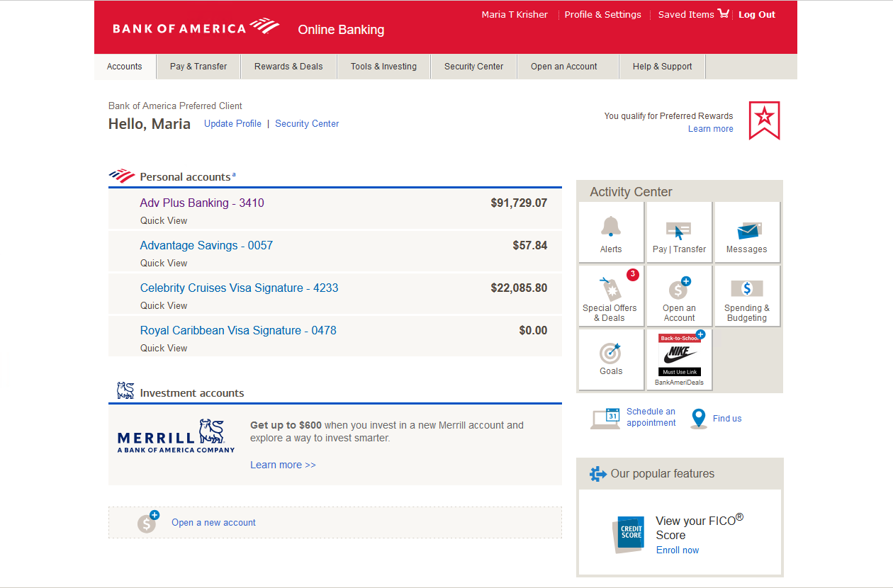Click Maria T Krisher name
Image resolution: width=893 pixels, height=588 pixels.
point(515,14)
